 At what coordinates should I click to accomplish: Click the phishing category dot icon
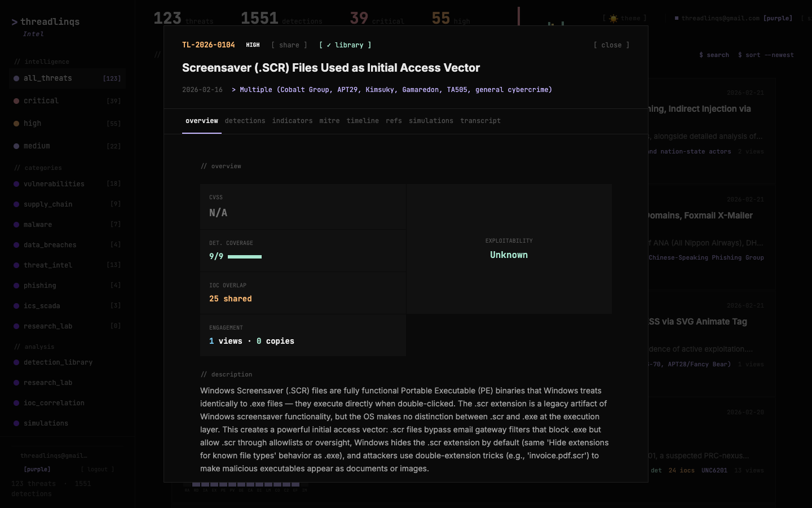click(x=16, y=285)
